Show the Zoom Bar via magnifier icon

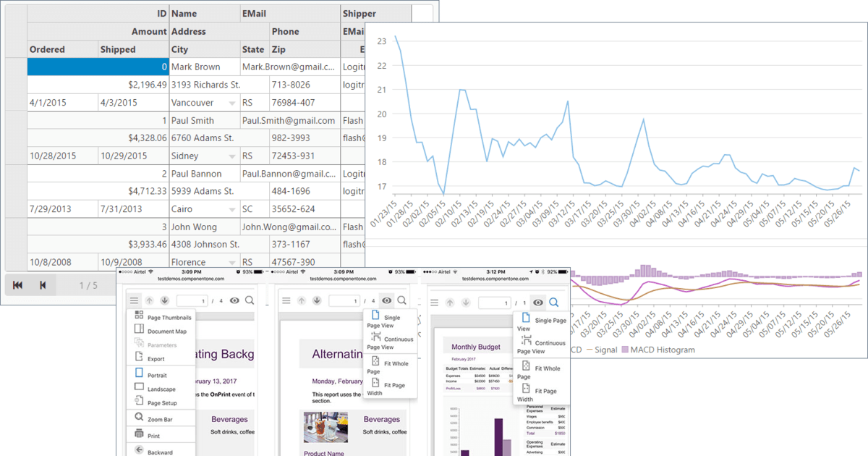pos(139,418)
